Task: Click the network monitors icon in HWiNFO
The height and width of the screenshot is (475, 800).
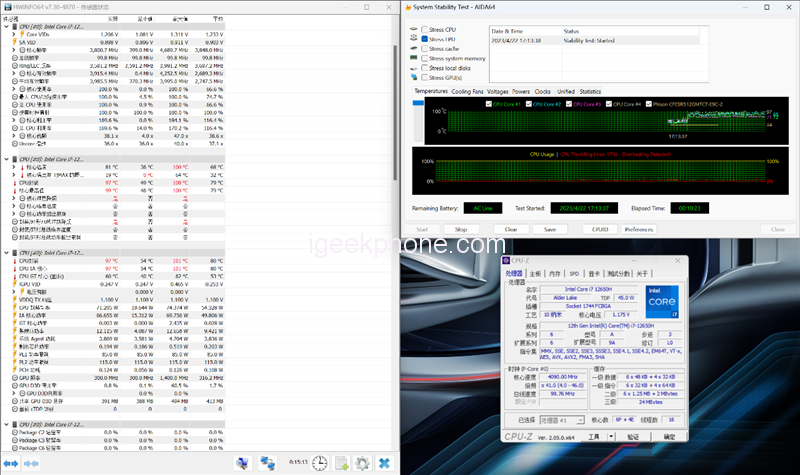Action: pyautogui.click(x=268, y=463)
